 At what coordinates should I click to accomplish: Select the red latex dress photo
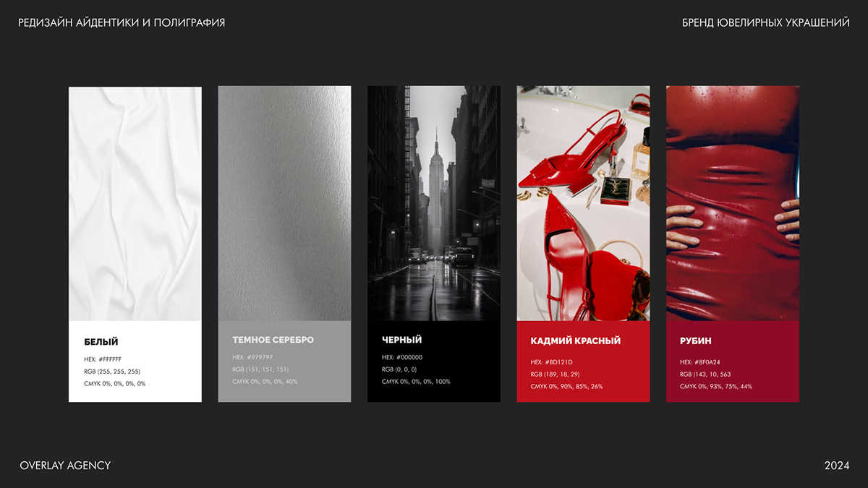pos(732,203)
